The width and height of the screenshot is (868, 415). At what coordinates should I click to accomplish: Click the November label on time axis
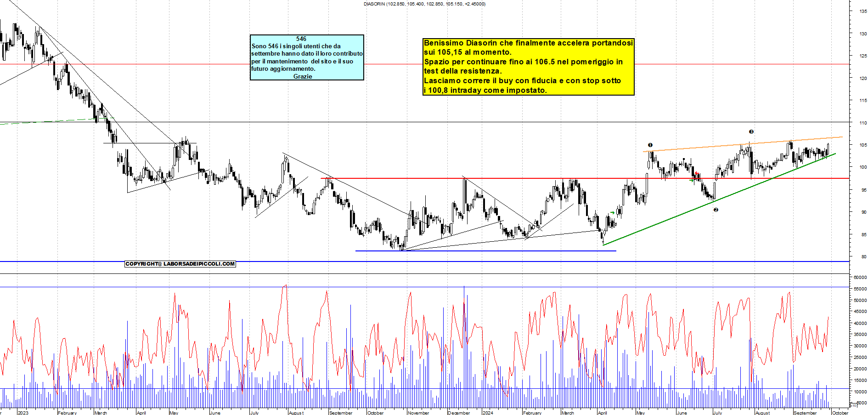pyautogui.click(x=418, y=413)
